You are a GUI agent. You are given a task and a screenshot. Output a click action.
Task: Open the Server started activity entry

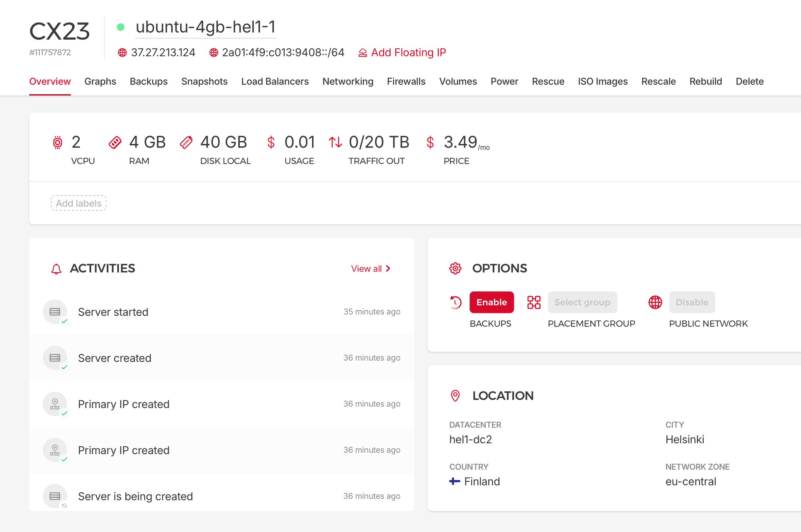[113, 312]
